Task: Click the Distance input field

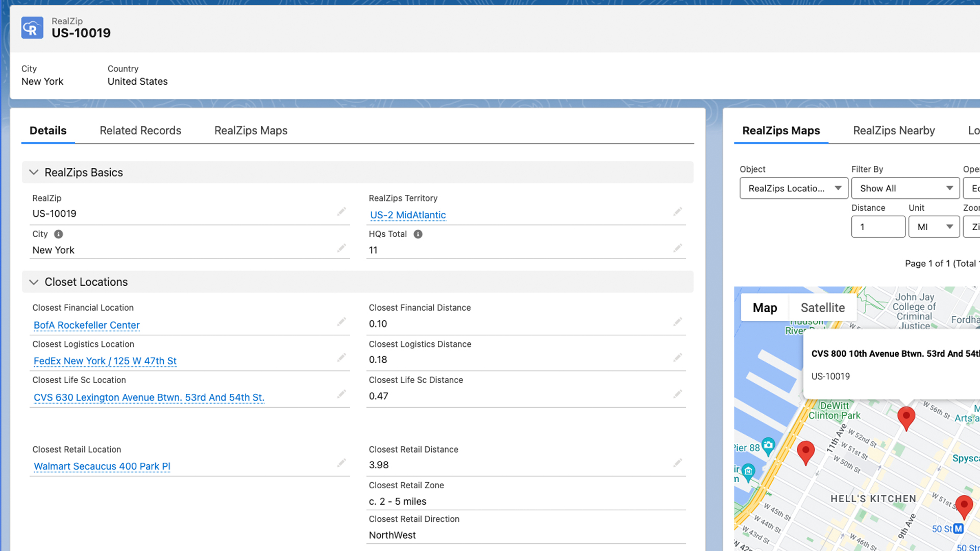Action: click(878, 227)
